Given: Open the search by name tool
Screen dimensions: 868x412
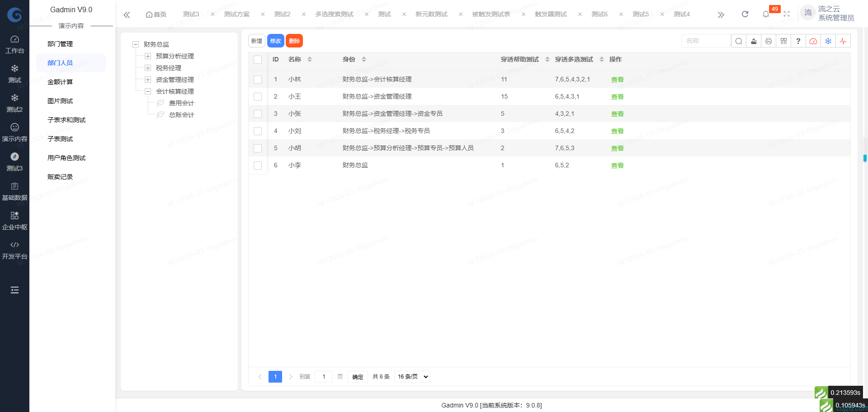Looking at the screenshot, I should 738,41.
